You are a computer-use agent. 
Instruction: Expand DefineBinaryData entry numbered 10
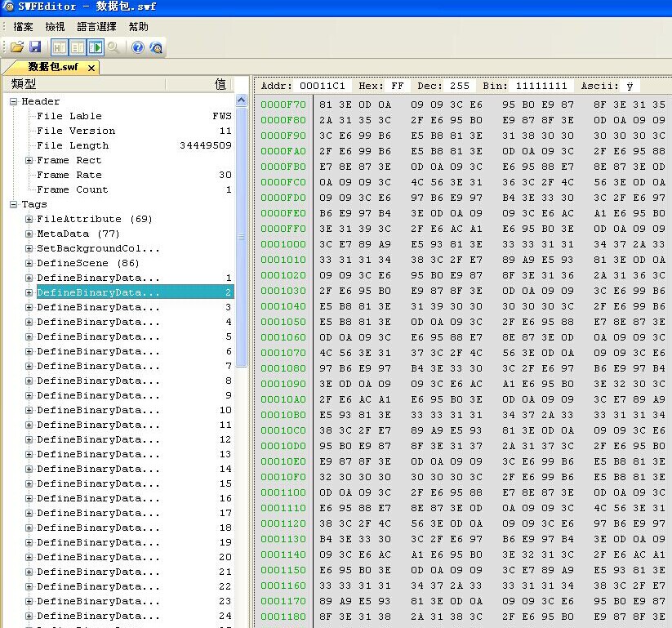29,410
